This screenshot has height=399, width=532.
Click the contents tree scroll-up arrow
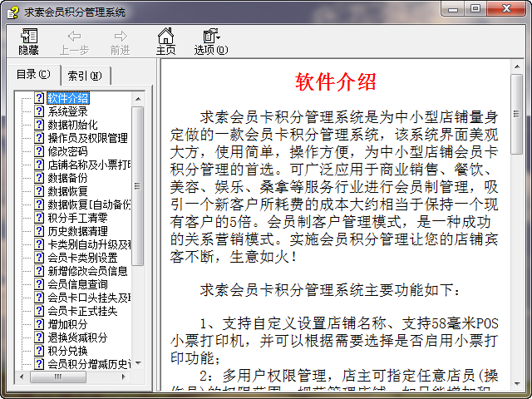pyautogui.click(x=138, y=99)
